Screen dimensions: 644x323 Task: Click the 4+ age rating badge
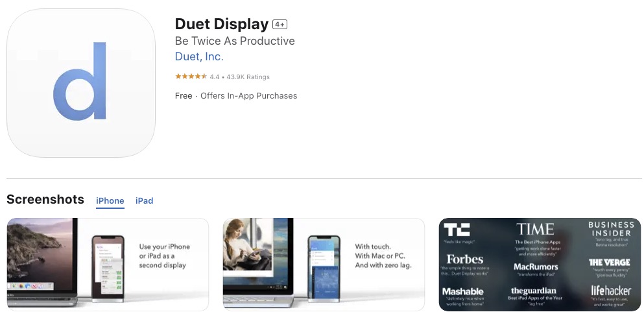[x=280, y=25]
